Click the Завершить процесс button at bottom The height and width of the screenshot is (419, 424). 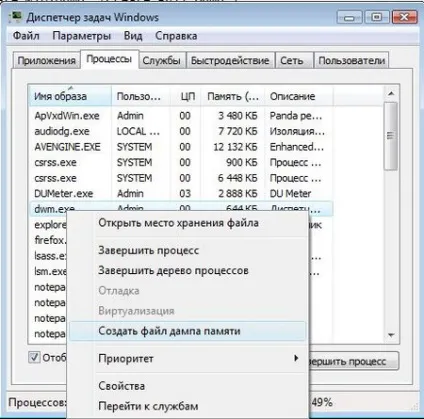pyautogui.click(x=354, y=361)
